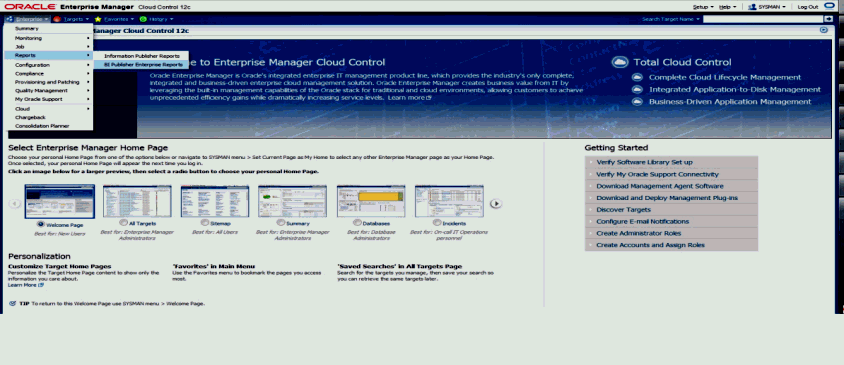Viewport: 844px width, 365px height.
Task: Open Verify Software Library Set up
Action: (x=644, y=162)
